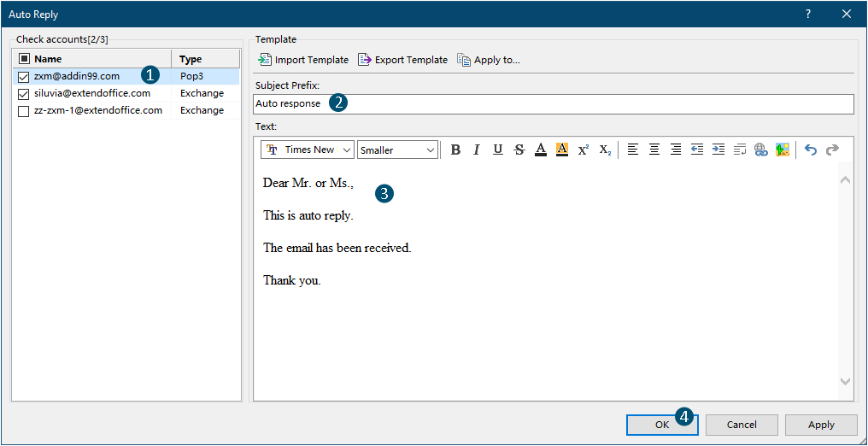The width and height of the screenshot is (868, 446).
Task: Insert a picture using the image icon
Action: [x=782, y=150]
